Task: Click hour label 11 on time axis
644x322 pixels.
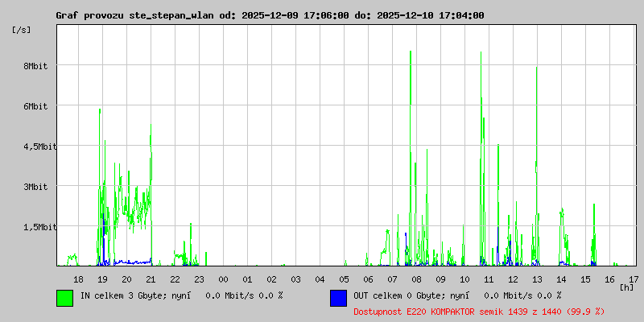Action: 489,279
